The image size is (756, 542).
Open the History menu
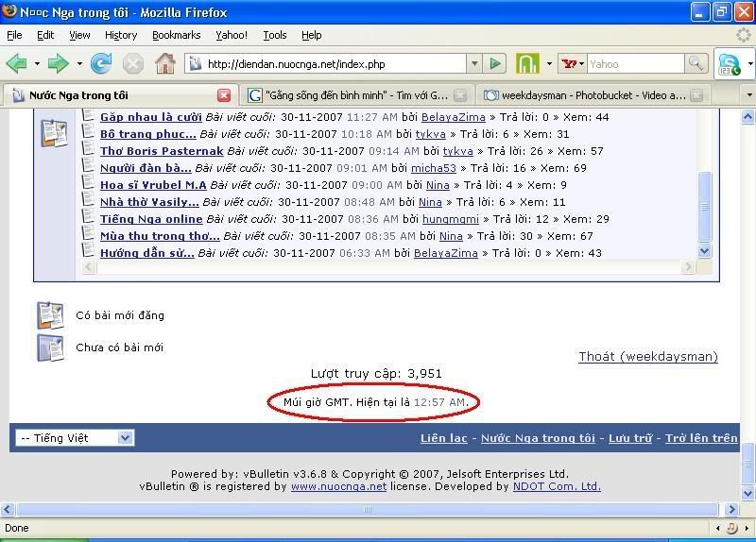point(121,35)
